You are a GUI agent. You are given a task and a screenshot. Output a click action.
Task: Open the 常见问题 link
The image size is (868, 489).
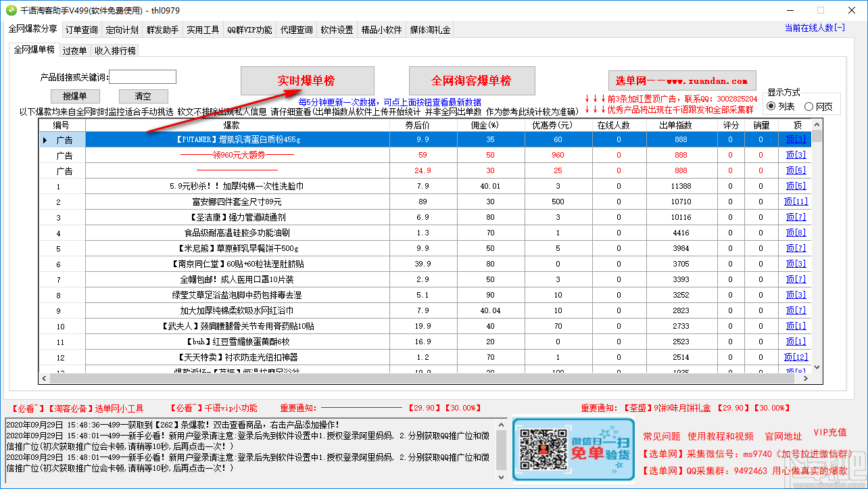[x=661, y=436]
